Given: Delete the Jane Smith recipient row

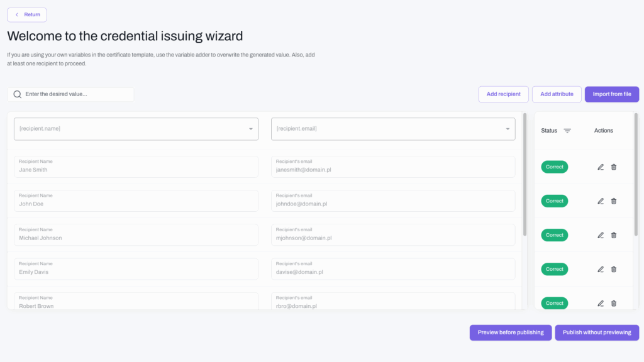Looking at the screenshot, I should point(614,167).
